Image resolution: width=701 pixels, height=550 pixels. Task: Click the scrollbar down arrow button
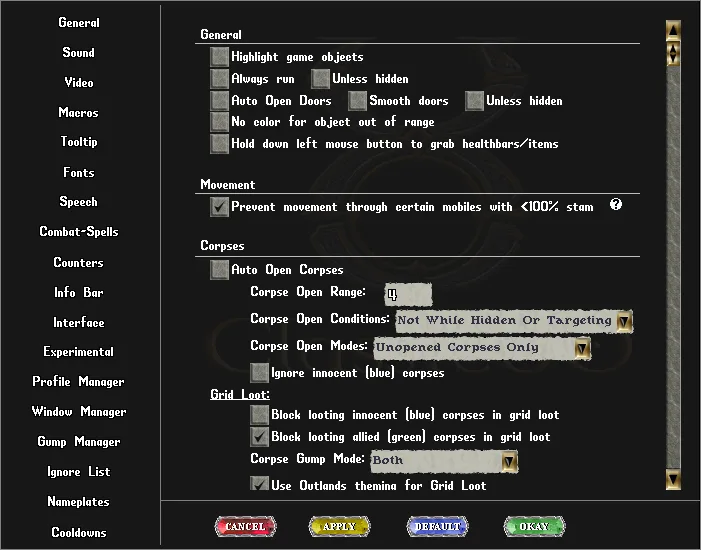[673, 479]
